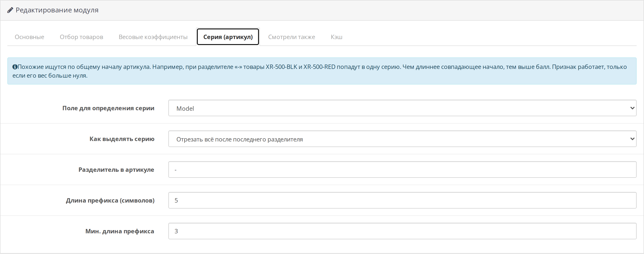The image size is (644, 254).
Task: Click the Длина префикса (символов) field
Action: [402, 200]
